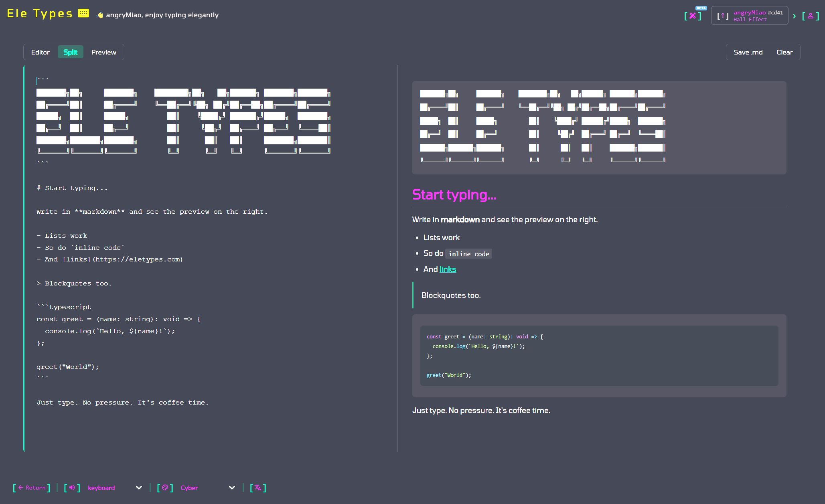Screen dimensions: 825x504
Task: Click the 'greet("World");' line in editor
Action: [x=68, y=367]
